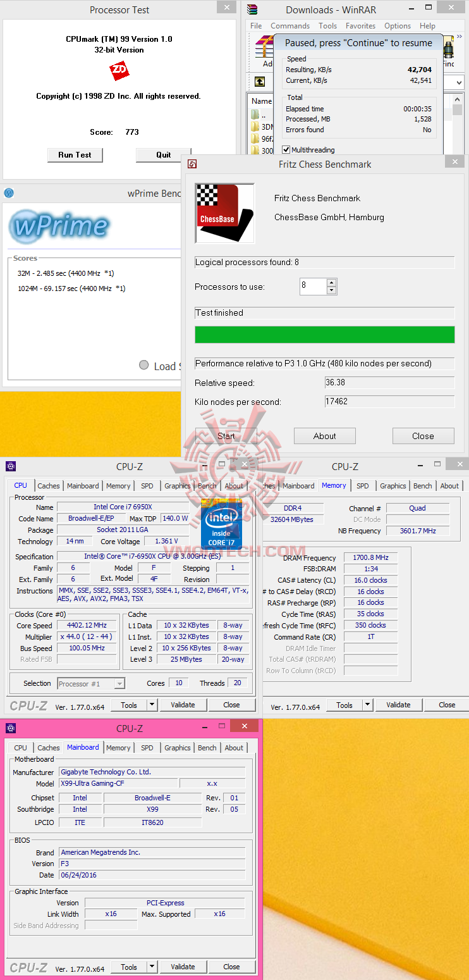Click Close button in Fritz Chess Benchmark

pos(423,436)
